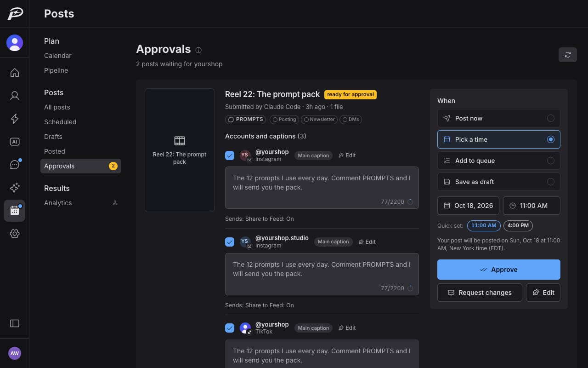Screen dimensions: 588x368
Task: Toggle the DMs step chip
Action: 351,120
